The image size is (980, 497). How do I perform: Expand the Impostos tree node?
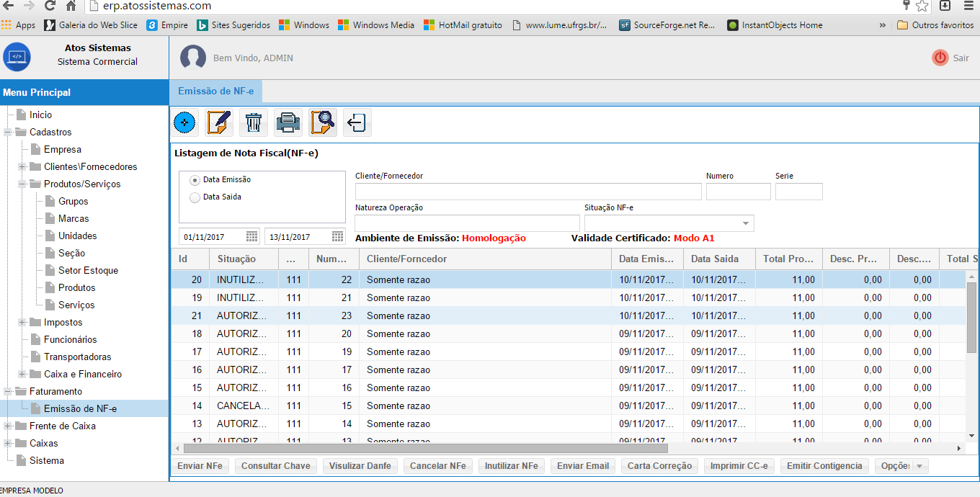pyautogui.click(x=22, y=323)
